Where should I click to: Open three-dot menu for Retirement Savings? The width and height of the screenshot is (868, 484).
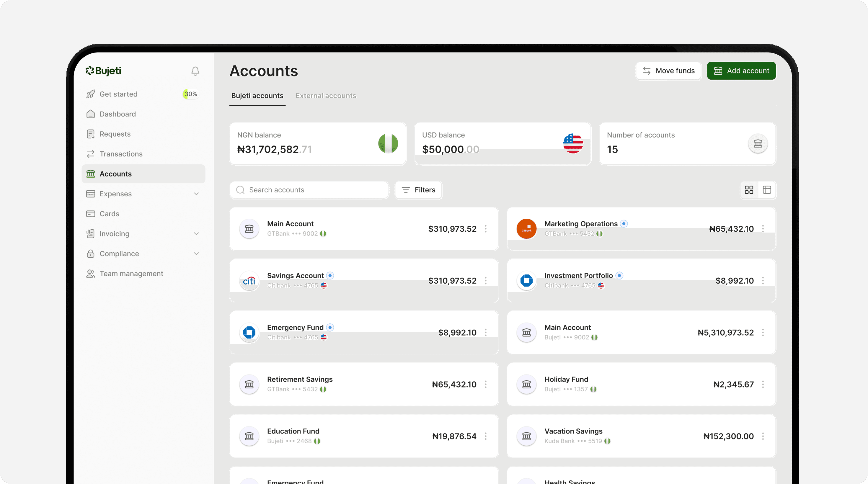486,384
